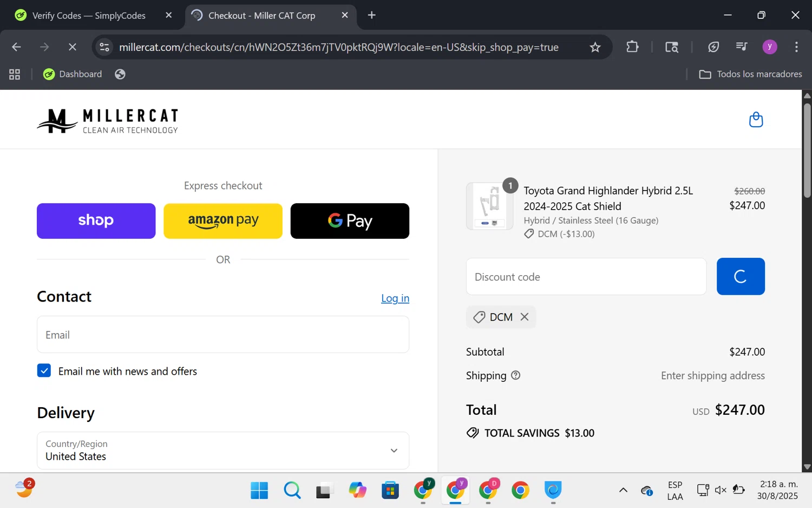
Task: Click the lightning extension icon in toolbar
Action: (713, 47)
